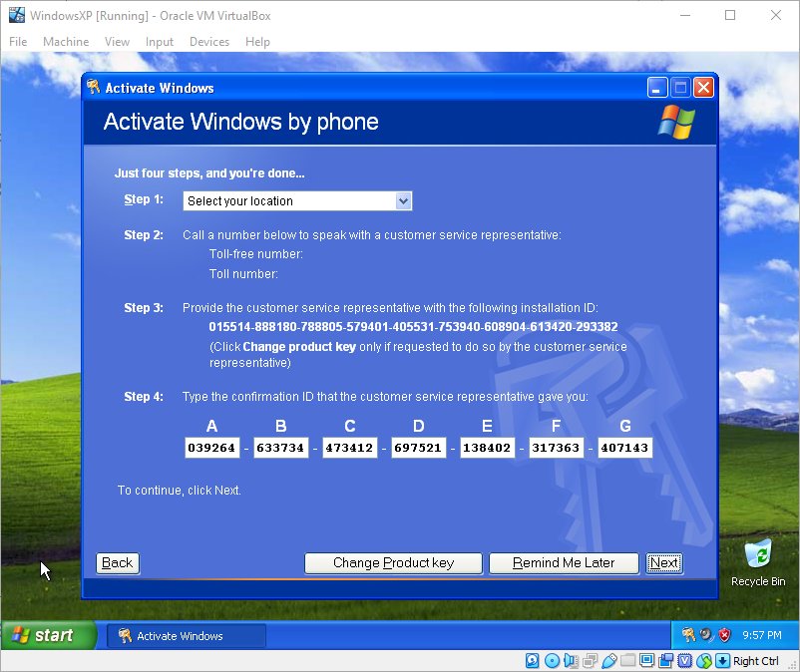
Task: Open the VirtualBox Input menu
Action: coord(160,42)
